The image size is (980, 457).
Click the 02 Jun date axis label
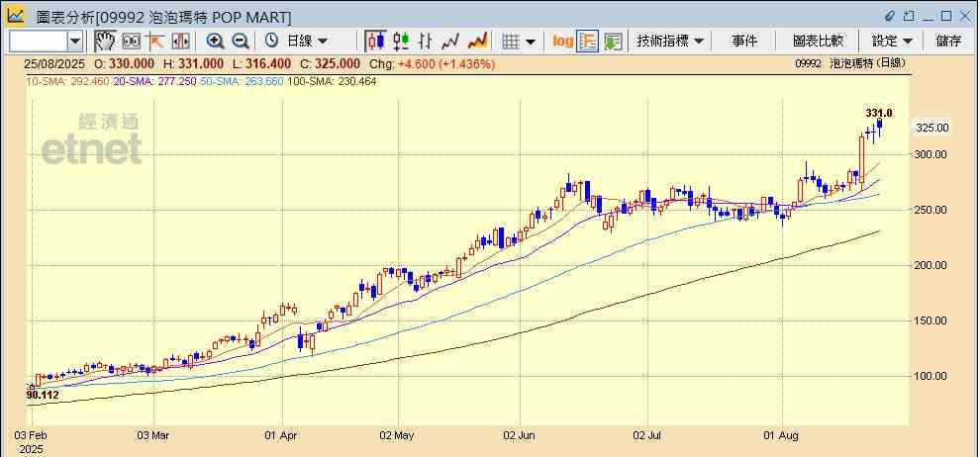pyautogui.click(x=520, y=436)
